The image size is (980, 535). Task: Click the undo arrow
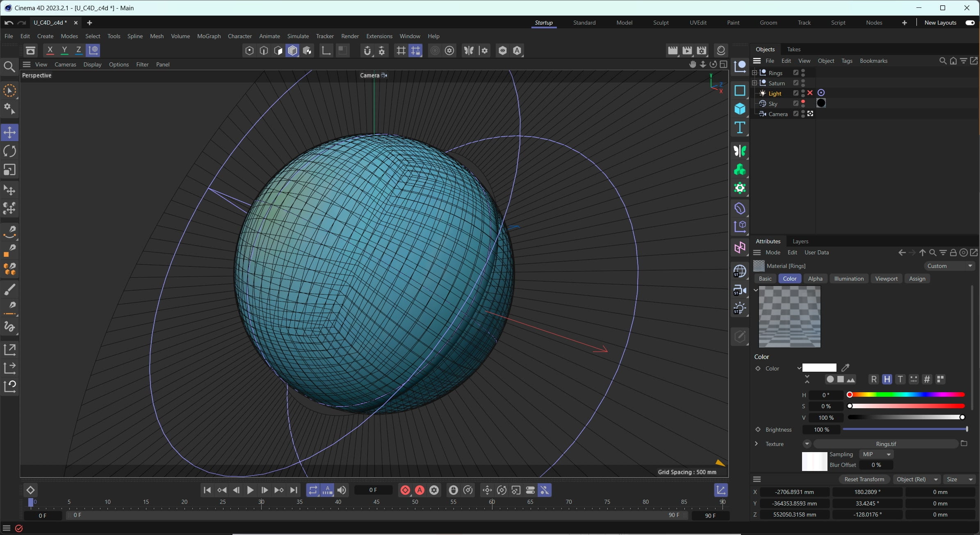9,23
